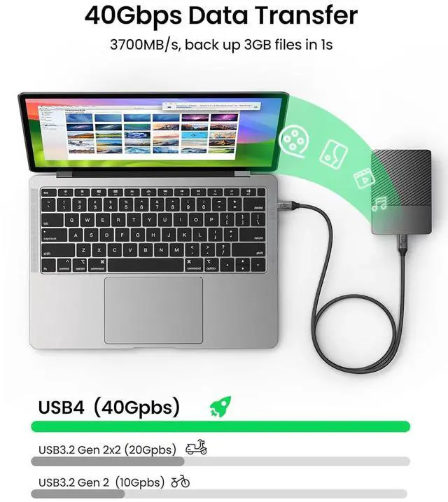Click the photo image icon in green stream
The width and height of the screenshot is (448, 502).
click(x=334, y=154)
